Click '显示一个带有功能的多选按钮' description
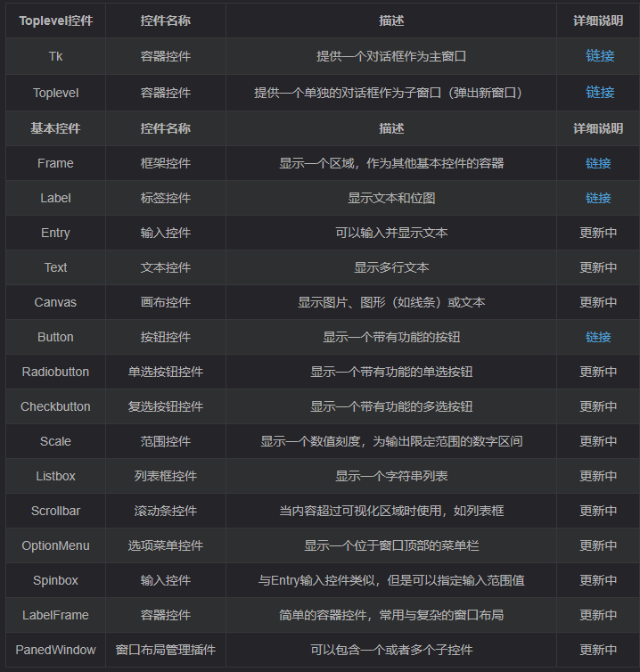This screenshot has height=672, width=640. coord(391,406)
